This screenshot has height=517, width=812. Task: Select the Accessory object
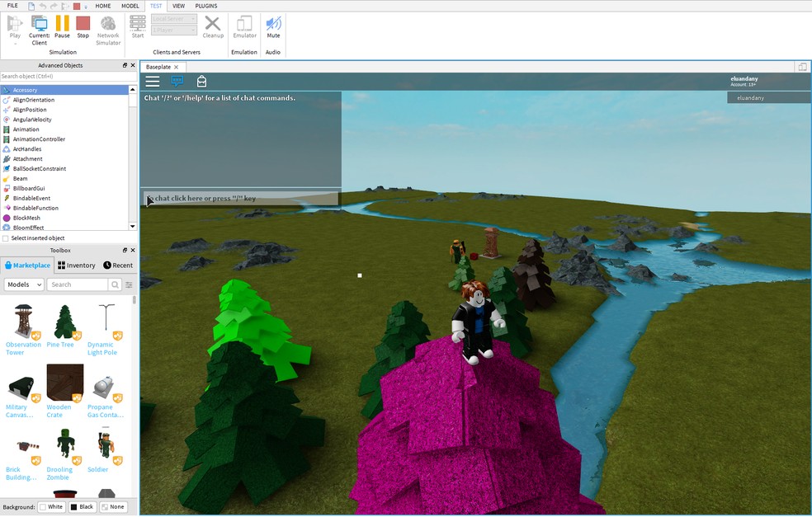click(64, 90)
